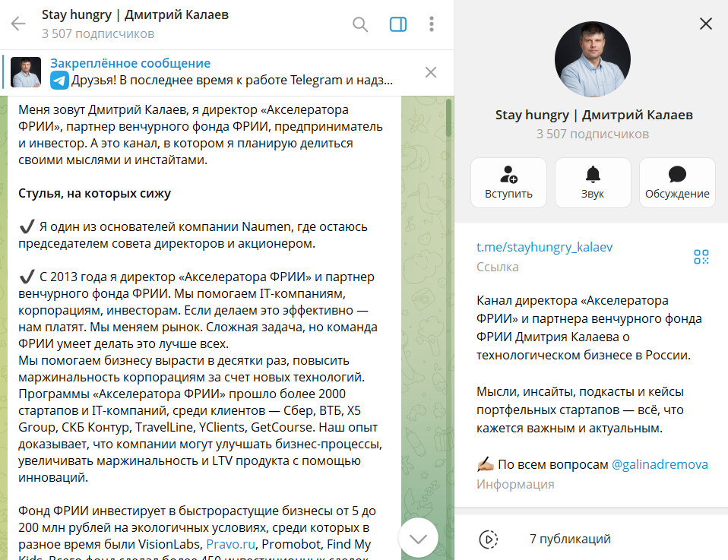
Task: Click checkmark before 'С 2013 года'
Action: tap(27, 277)
